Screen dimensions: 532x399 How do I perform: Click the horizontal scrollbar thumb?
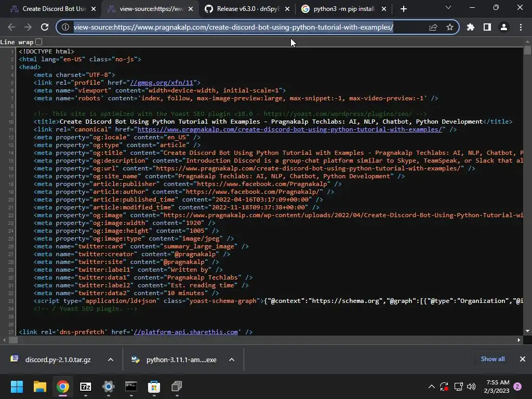[13, 340]
